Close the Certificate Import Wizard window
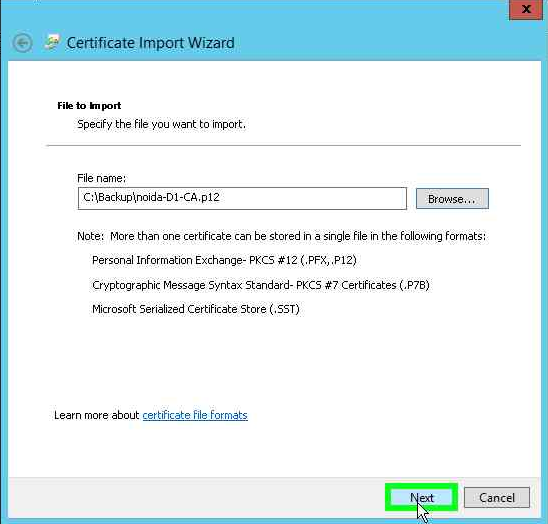548x524 pixels. 526,9
